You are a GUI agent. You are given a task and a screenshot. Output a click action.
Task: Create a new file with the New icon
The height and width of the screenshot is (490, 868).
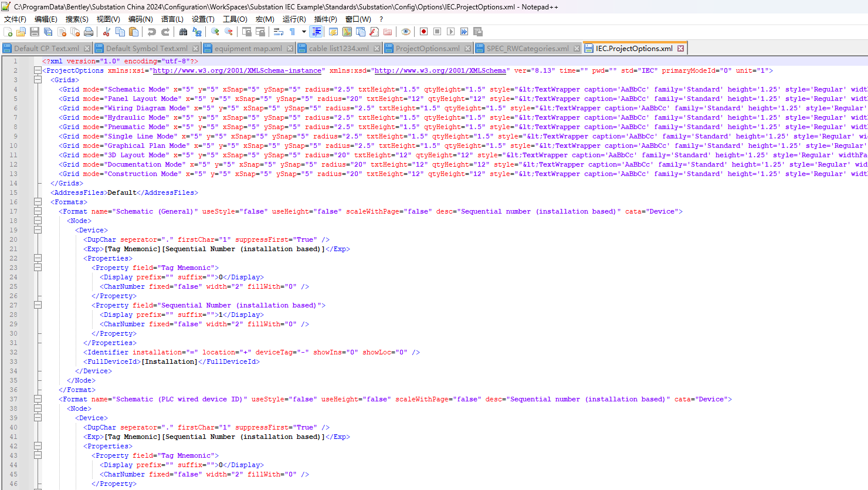tap(8, 32)
